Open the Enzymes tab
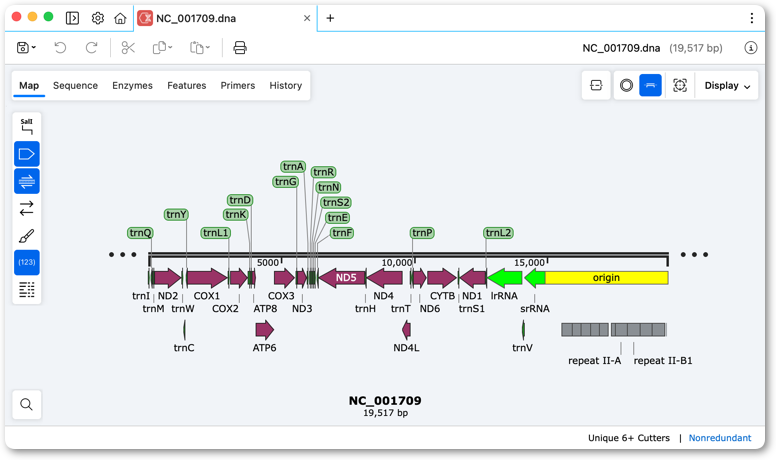 [x=132, y=86]
